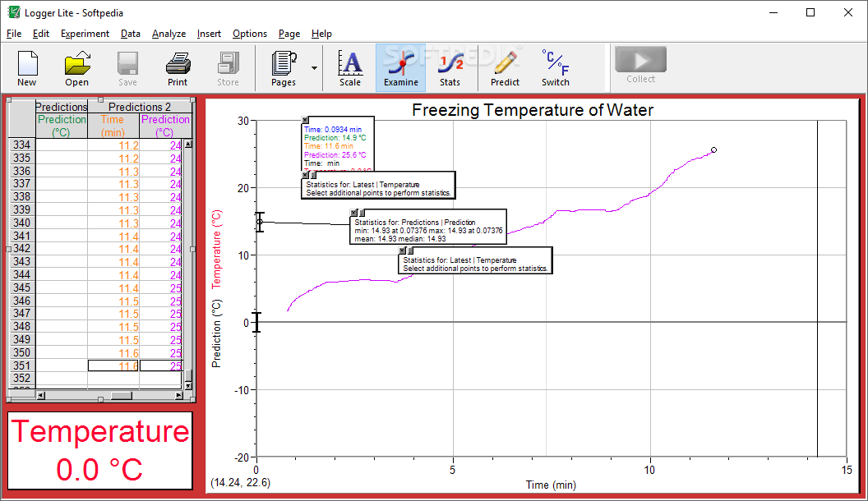Select row 351 in the data table

[21, 365]
